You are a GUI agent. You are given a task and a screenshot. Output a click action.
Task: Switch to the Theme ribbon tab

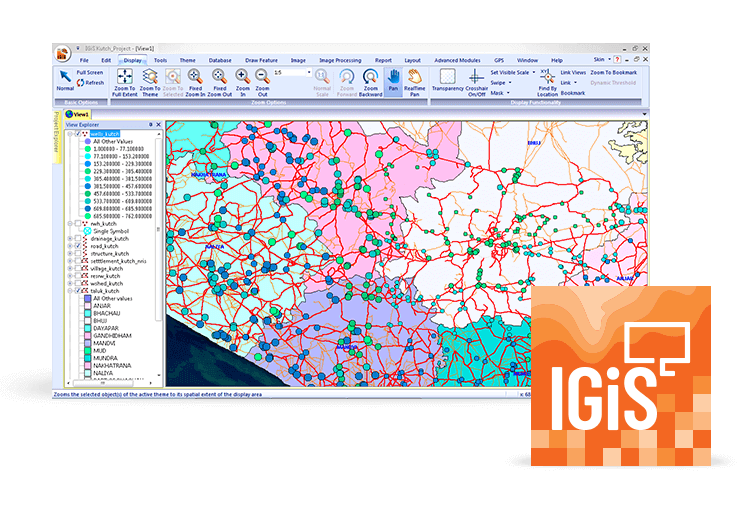click(187, 60)
